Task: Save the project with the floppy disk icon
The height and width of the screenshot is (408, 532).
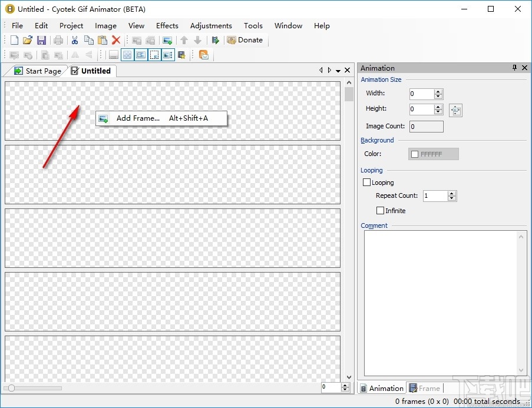Action: [41, 40]
